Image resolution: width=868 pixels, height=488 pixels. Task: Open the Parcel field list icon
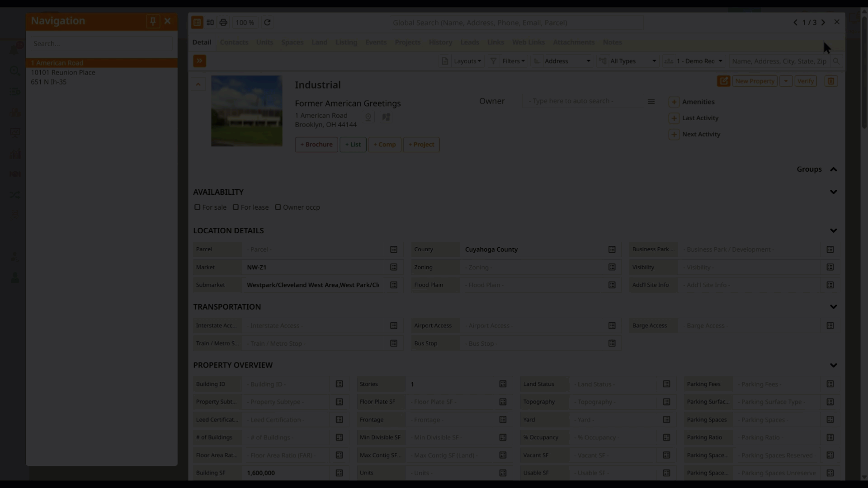394,249
